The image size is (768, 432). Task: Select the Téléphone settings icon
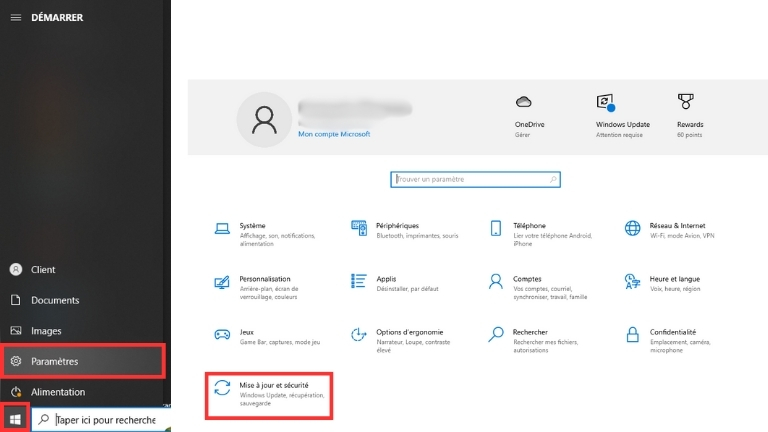496,229
